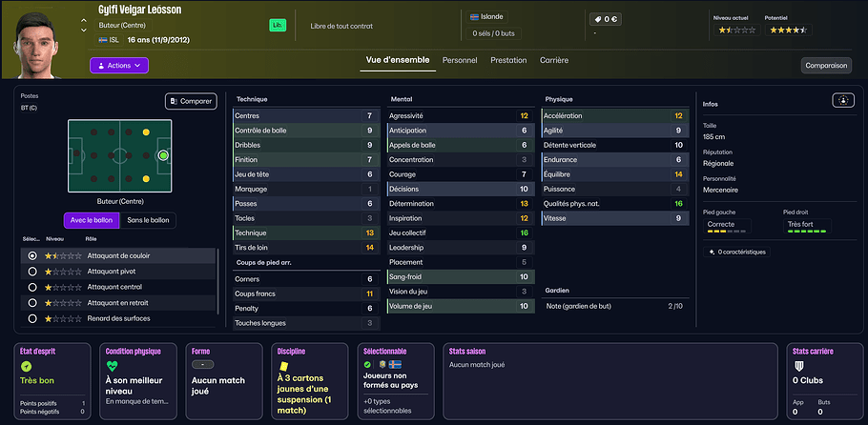Switch to the Carrière tab
The width and height of the screenshot is (868, 425).
point(553,61)
